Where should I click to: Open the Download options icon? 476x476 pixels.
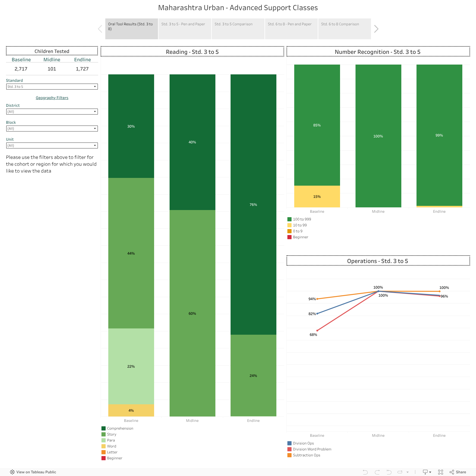pos(427,472)
